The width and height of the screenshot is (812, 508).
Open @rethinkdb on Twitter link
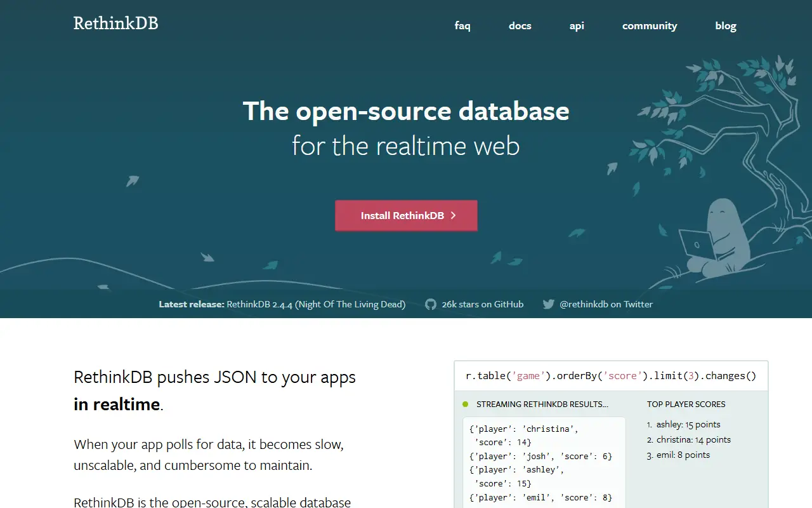click(606, 304)
